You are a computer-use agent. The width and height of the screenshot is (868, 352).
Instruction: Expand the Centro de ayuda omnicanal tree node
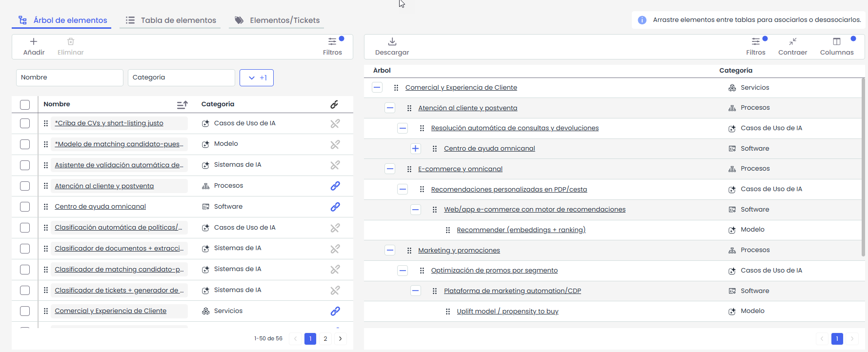[415, 149]
